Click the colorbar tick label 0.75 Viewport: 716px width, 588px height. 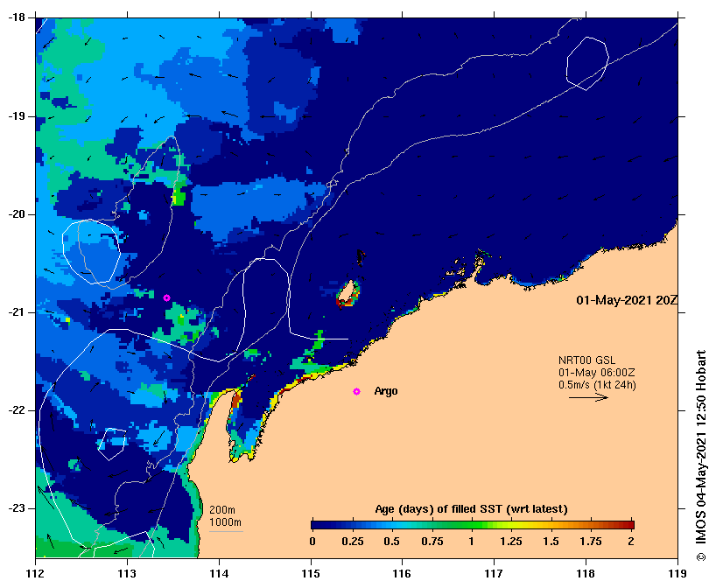tap(432, 542)
